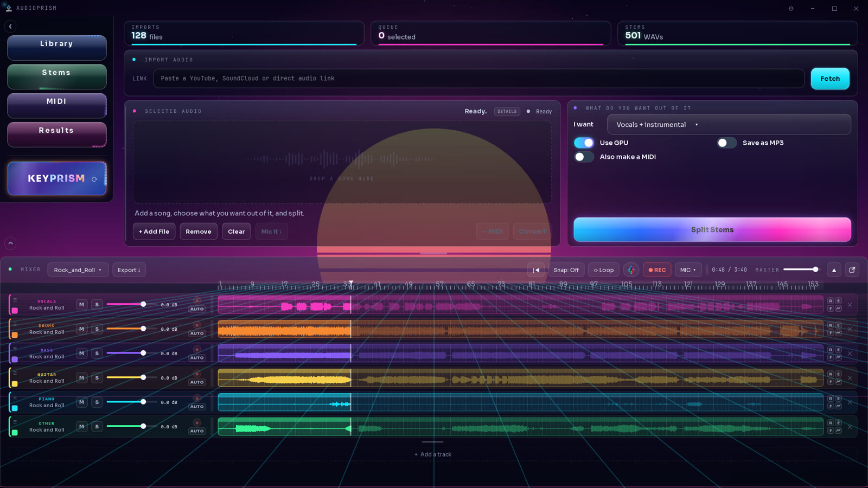Open the Library tab

pyautogui.click(x=56, y=48)
